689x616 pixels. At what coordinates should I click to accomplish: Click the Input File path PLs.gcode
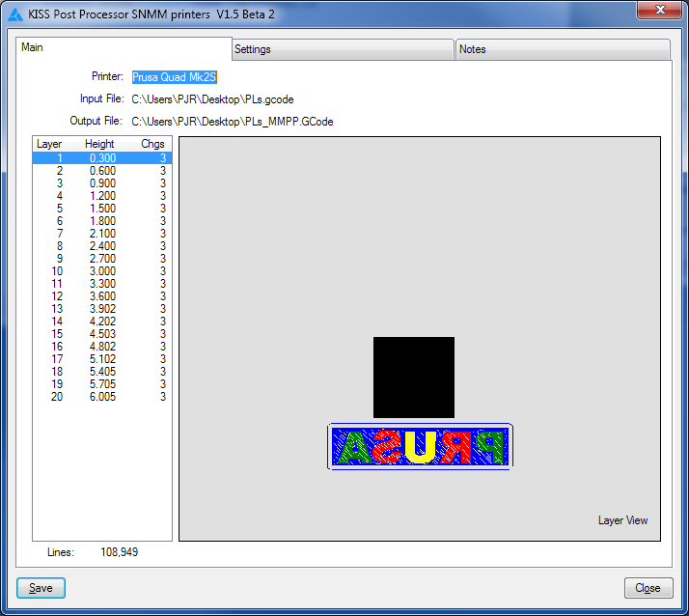212,99
